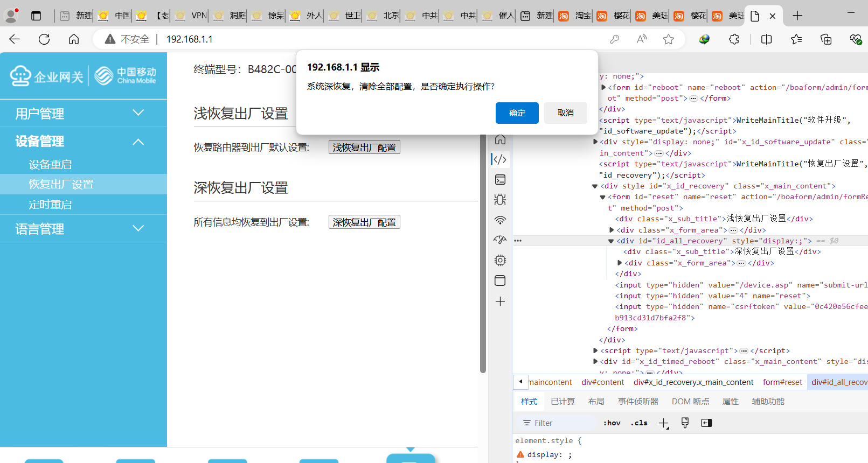Click the 深恢复出厂配置 button

pos(364,222)
